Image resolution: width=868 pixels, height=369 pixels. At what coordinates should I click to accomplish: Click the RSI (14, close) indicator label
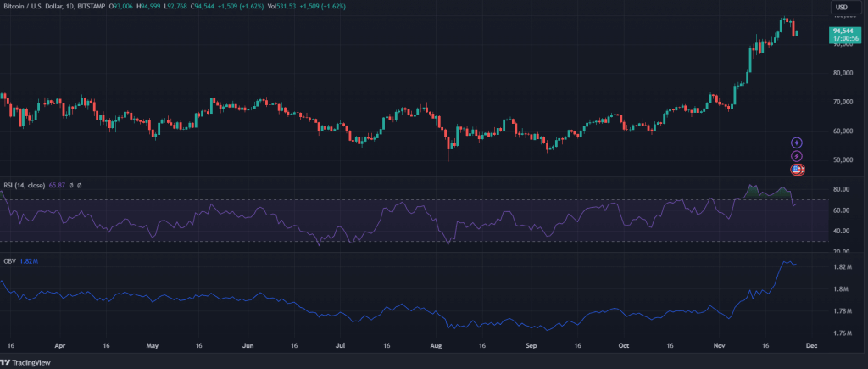tap(23, 186)
